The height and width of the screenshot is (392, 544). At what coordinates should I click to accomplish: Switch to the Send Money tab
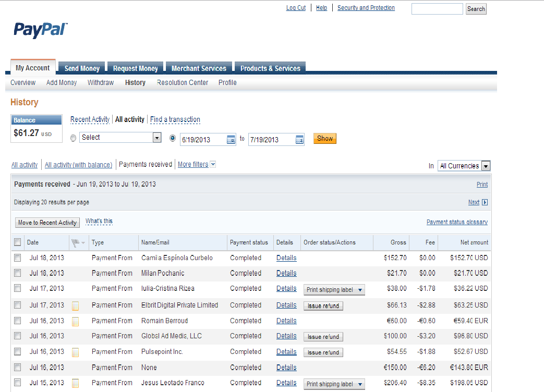(82, 68)
